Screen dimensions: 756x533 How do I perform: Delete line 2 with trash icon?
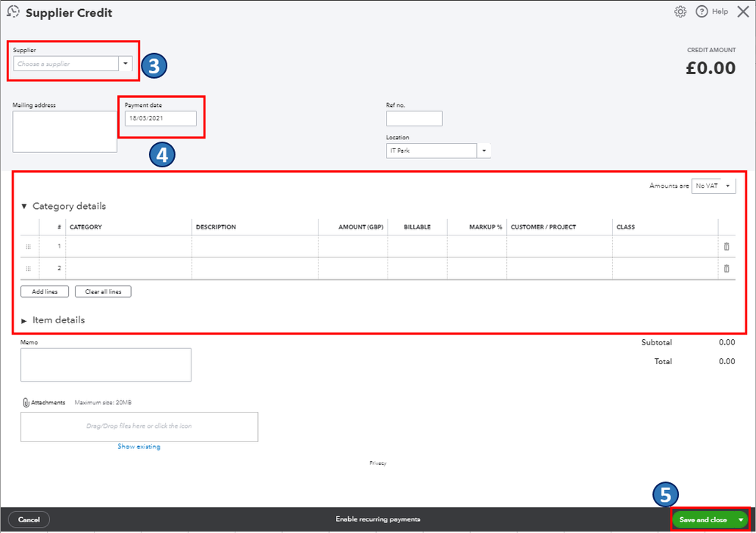726,268
